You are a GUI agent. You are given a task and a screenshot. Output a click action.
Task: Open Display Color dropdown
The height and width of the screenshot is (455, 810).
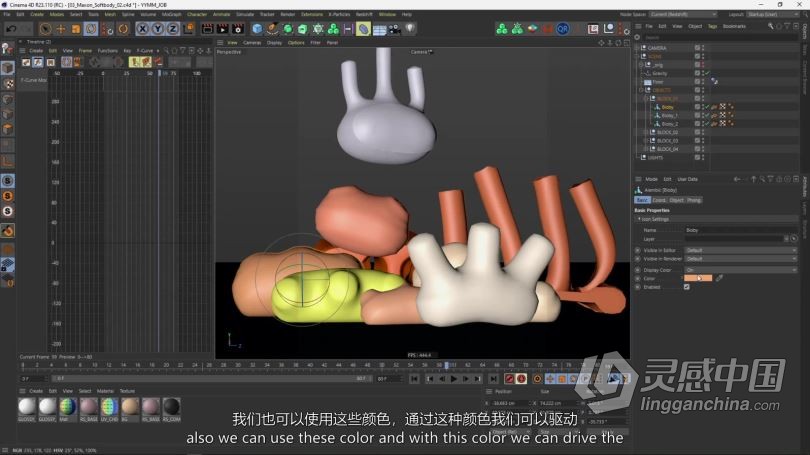[741, 270]
